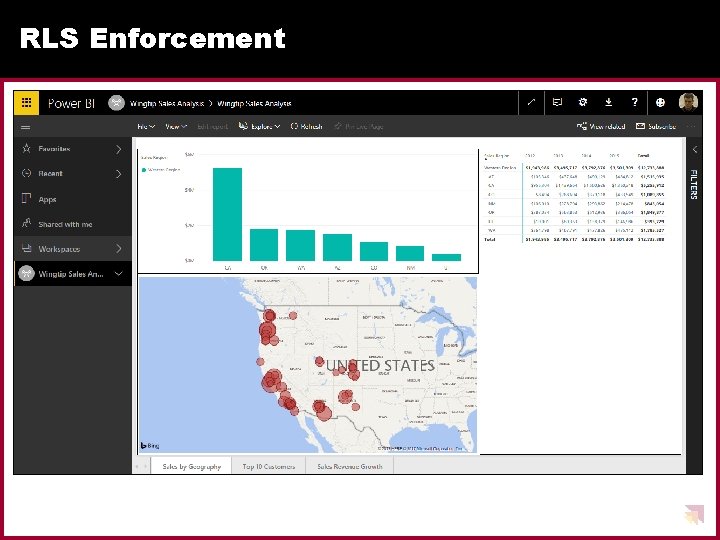
Task: Click the download arrow icon
Action: click(x=608, y=102)
